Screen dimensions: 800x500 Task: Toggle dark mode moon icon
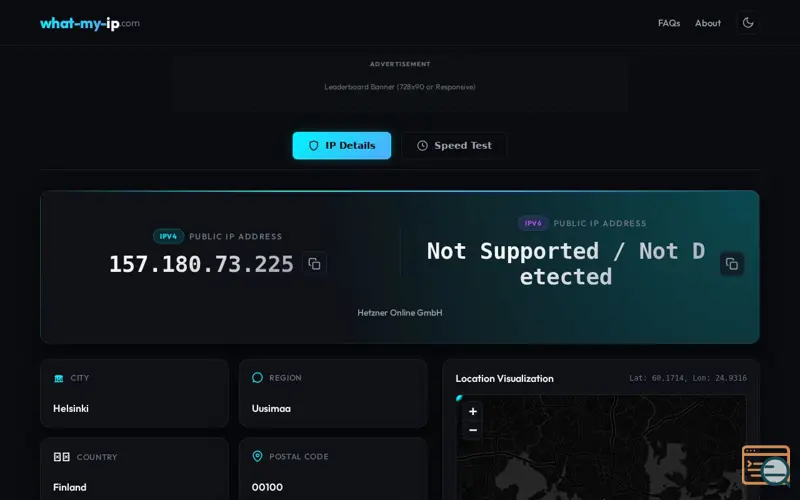point(748,22)
